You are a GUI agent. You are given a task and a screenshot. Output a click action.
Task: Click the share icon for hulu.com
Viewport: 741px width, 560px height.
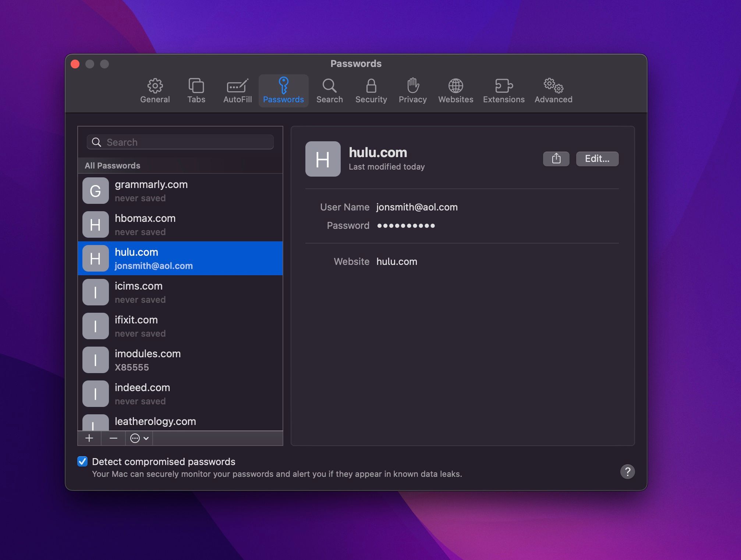click(556, 158)
